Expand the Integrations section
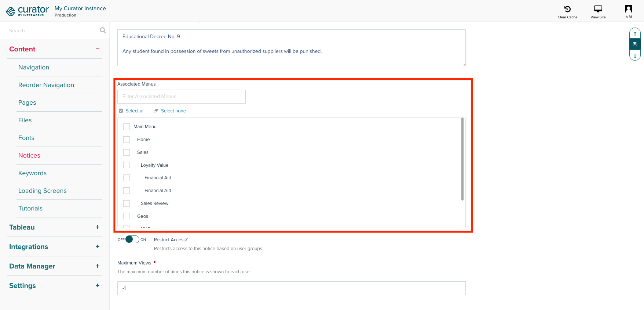 click(98, 247)
